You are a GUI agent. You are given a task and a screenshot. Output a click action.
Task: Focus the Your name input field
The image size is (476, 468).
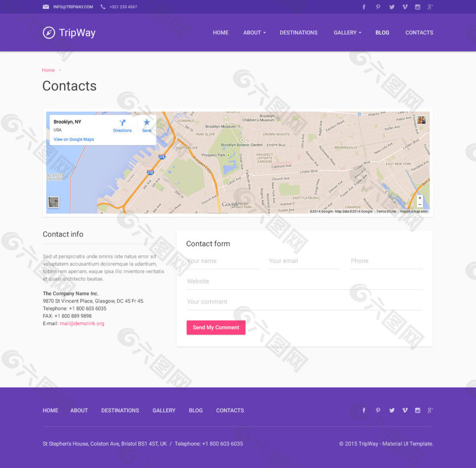[222, 261]
